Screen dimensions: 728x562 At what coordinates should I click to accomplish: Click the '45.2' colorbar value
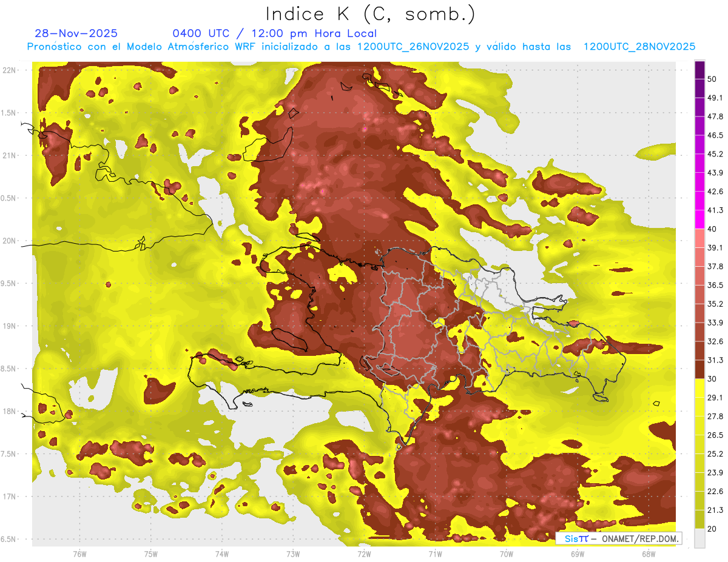coord(715,154)
